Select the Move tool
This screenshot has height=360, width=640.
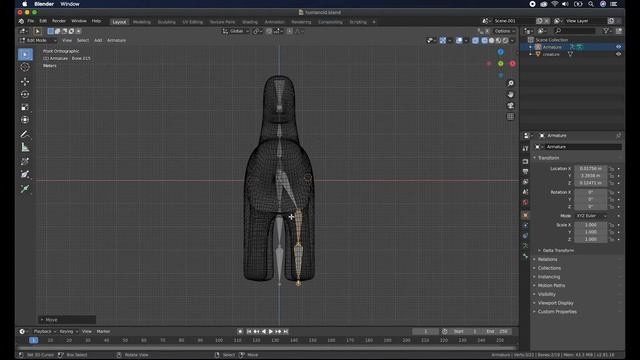25,81
